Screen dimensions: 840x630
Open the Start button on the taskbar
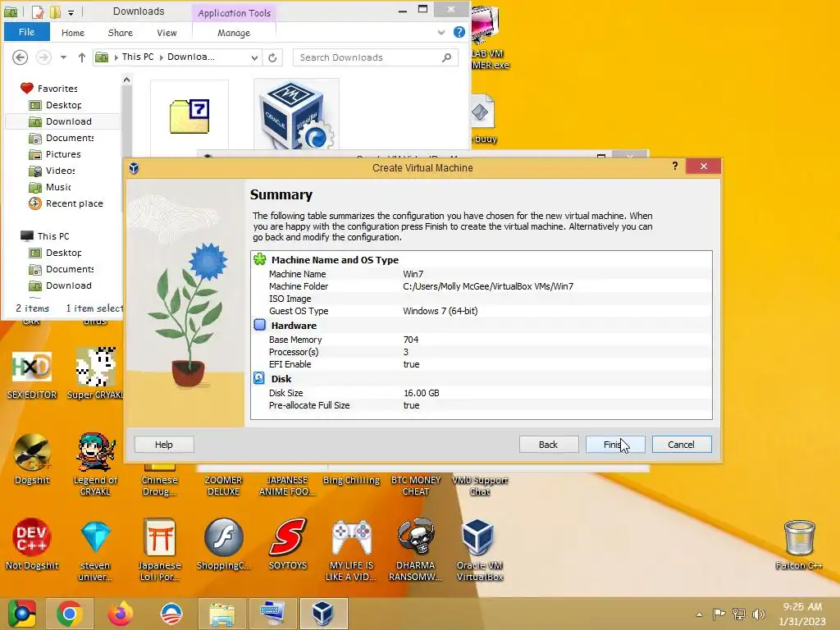[x=22, y=614]
